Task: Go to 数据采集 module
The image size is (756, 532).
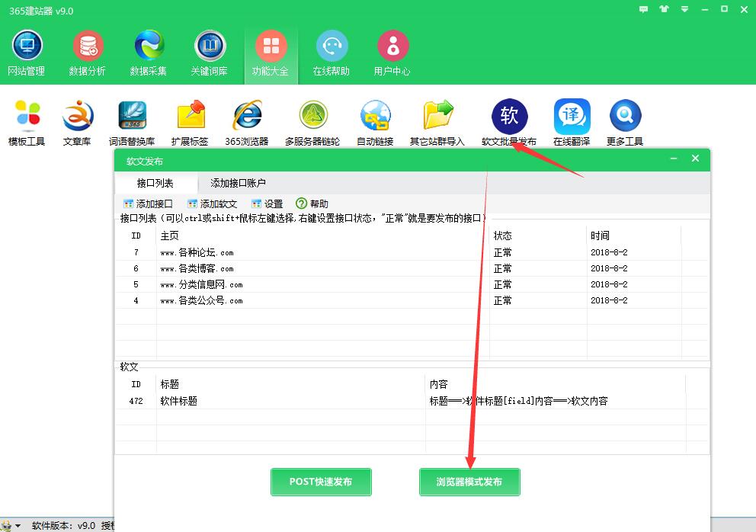Action: [149, 53]
